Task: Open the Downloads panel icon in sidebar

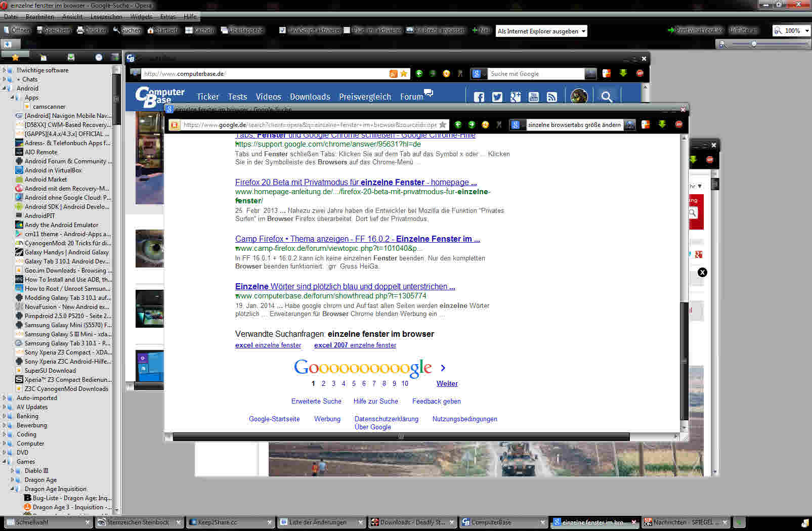Action: tap(71, 57)
